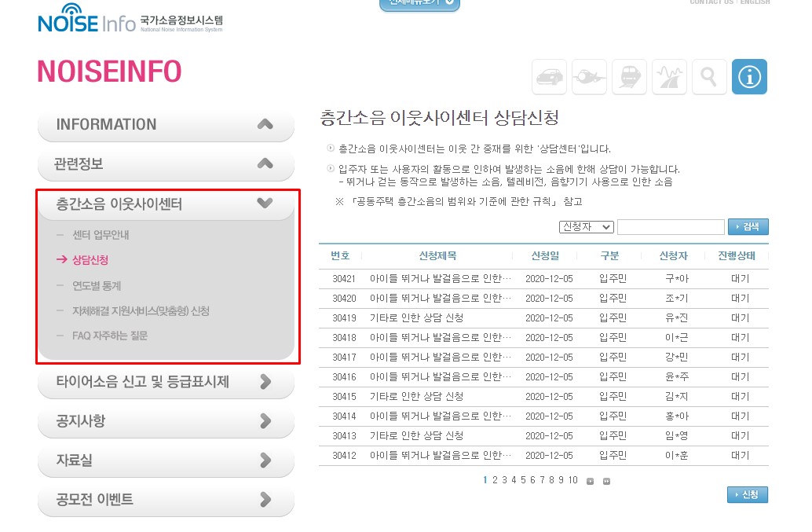Screen dimensions: 812x532
Task: Open the railway noise train icon
Action: pos(629,77)
